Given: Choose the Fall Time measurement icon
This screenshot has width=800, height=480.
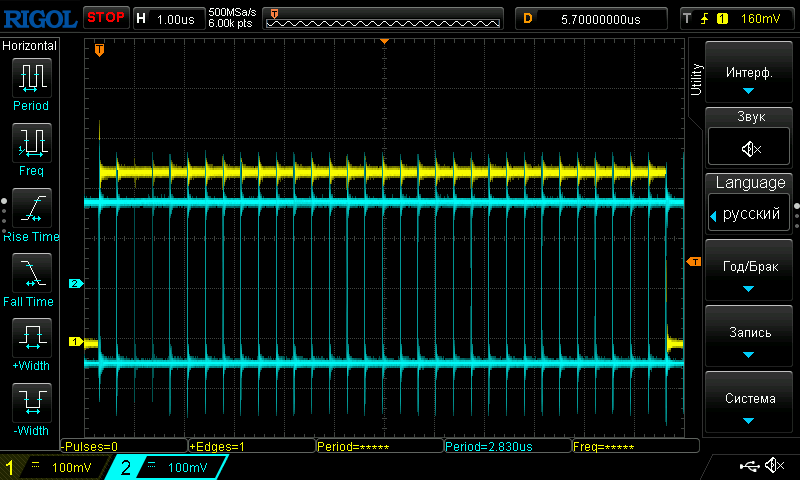Looking at the screenshot, I should tap(30, 271).
